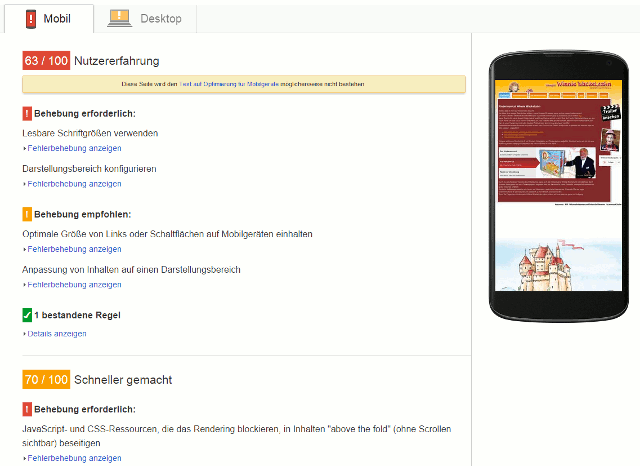Click the 'Behebung empfohlen:' label
The height and width of the screenshot is (466, 640).
coord(83,214)
